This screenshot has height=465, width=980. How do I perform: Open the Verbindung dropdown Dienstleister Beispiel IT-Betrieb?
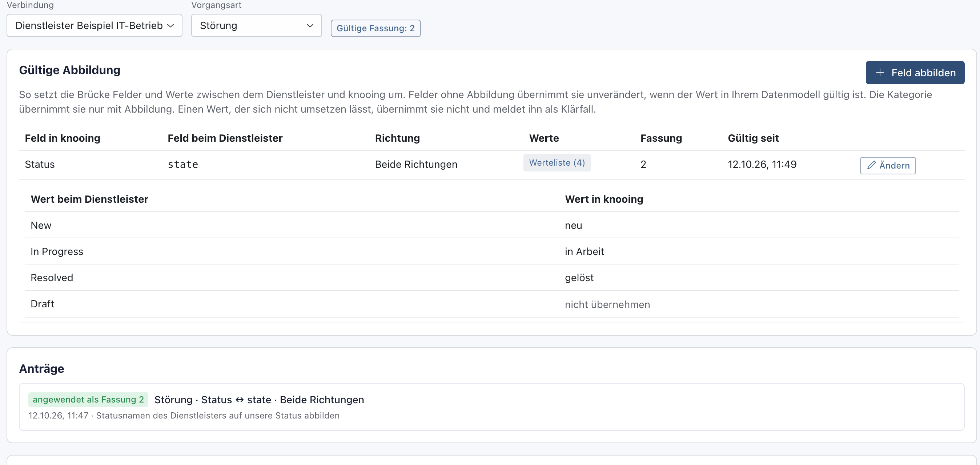tap(95, 25)
